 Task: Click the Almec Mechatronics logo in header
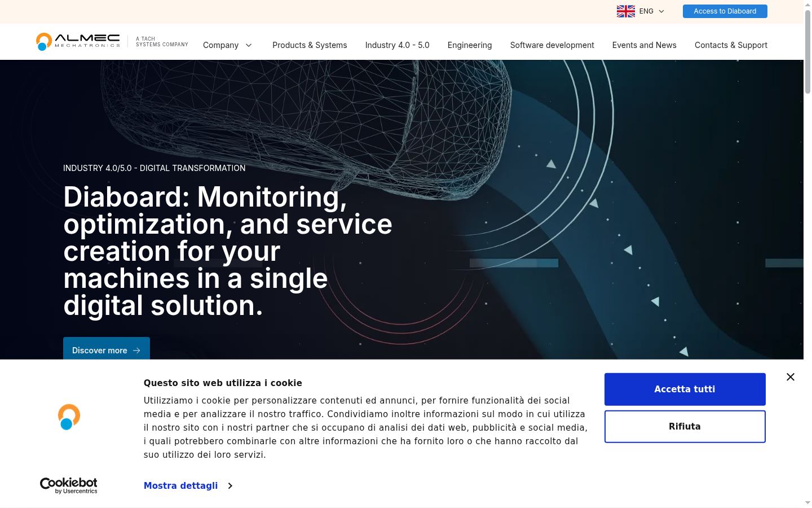pyautogui.click(x=78, y=41)
